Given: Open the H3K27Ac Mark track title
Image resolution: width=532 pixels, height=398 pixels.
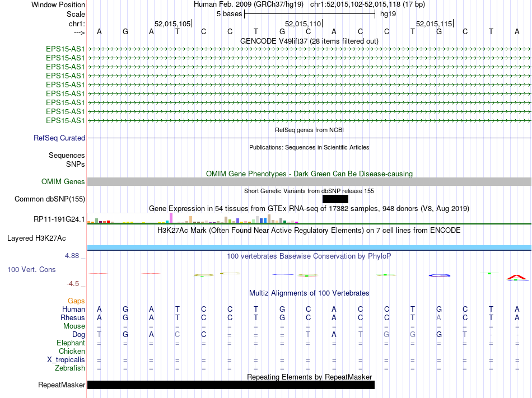Looking at the screenshot, I should point(309,231).
